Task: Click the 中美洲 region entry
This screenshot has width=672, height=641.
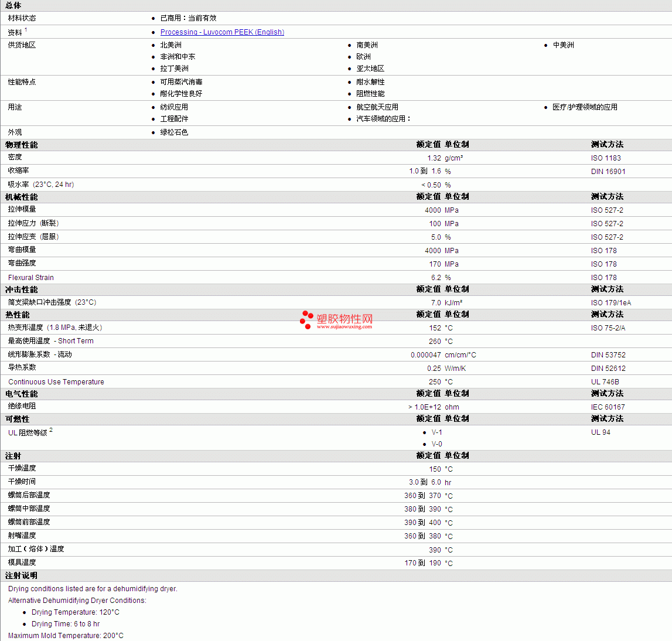Action: tap(563, 45)
